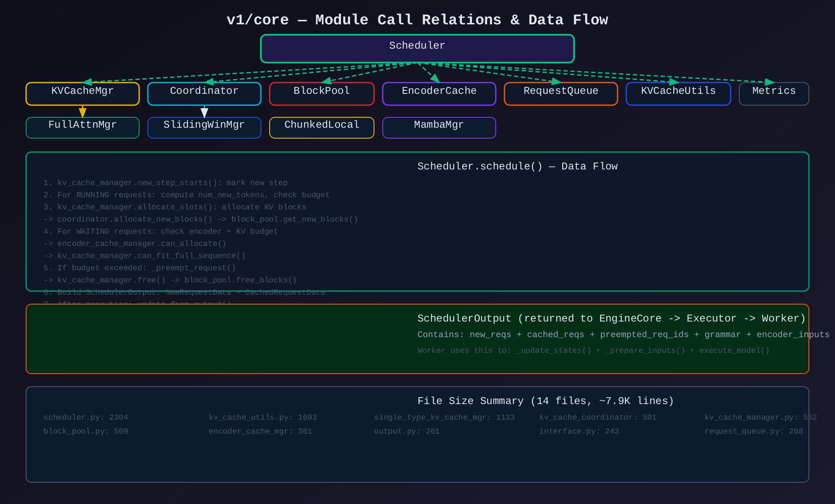Click the block_pool.py: 509 entry
835x504 pixels.
point(86,431)
